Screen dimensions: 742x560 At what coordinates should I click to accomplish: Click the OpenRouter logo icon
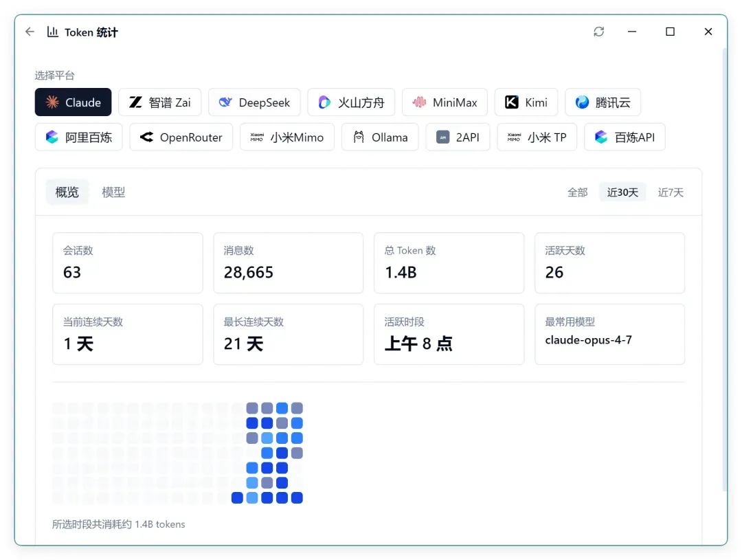pyautogui.click(x=147, y=137)
